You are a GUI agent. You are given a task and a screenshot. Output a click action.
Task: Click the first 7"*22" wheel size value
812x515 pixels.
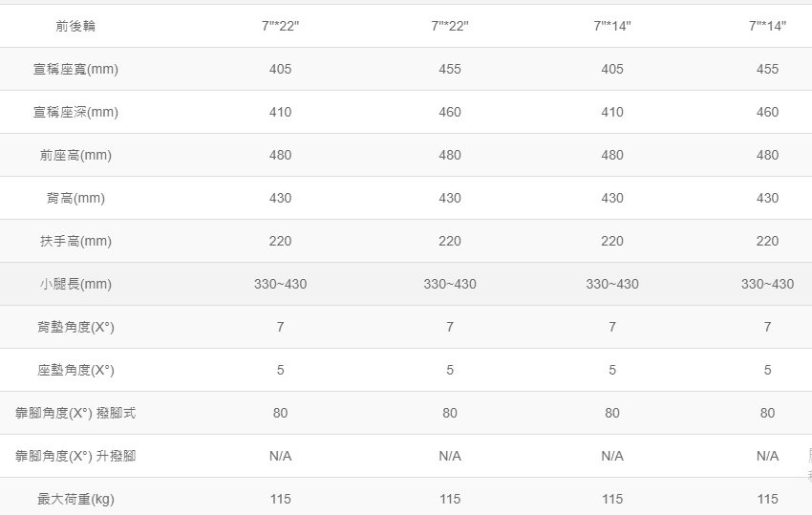pos(280,26)
